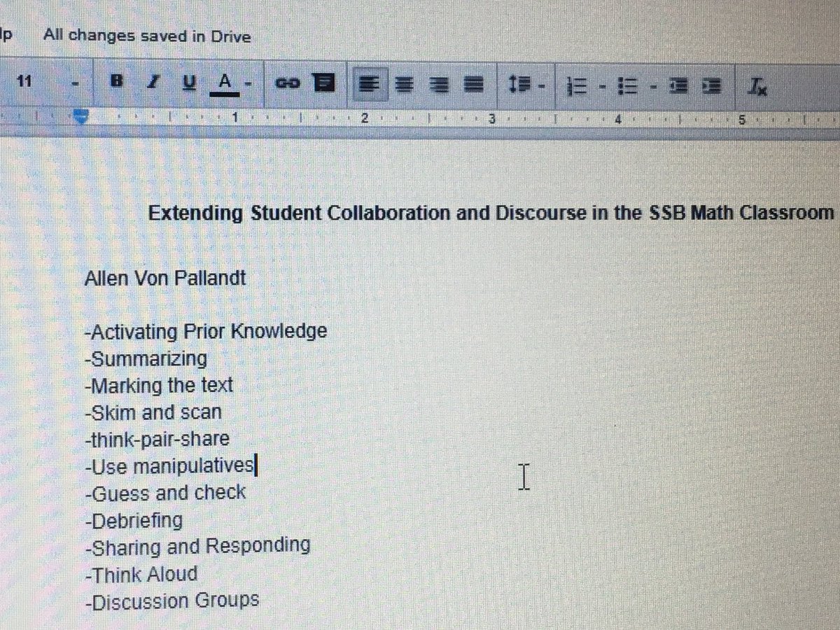Click the document title heading 'Extending Student Collaboration'
The image size is (840, 630).
(x=492, y=213)
